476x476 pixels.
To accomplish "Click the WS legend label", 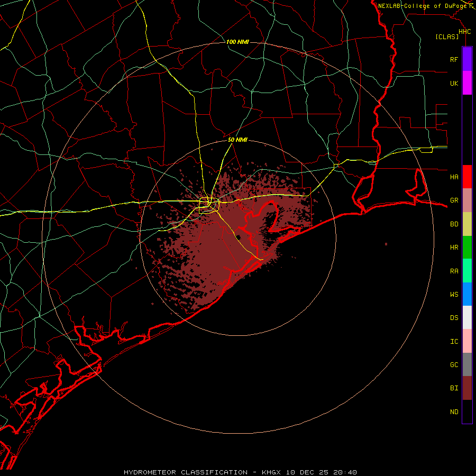I will pos(454,294).
